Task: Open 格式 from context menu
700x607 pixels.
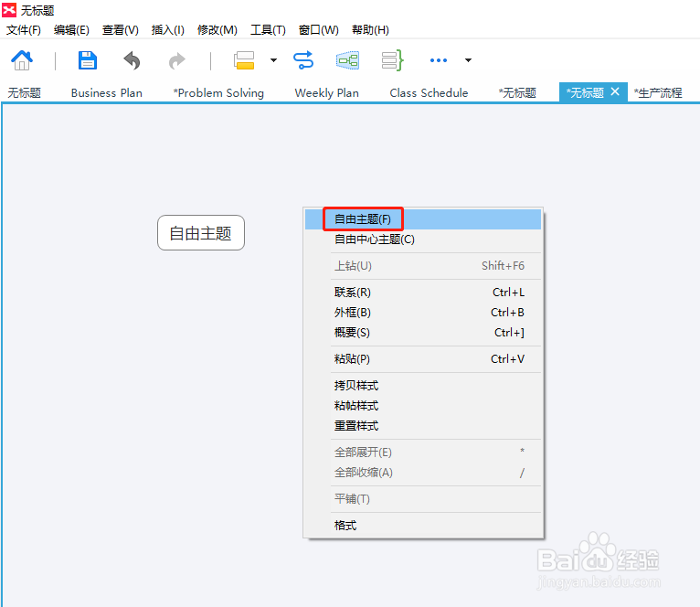Action: tap(423, 526)
